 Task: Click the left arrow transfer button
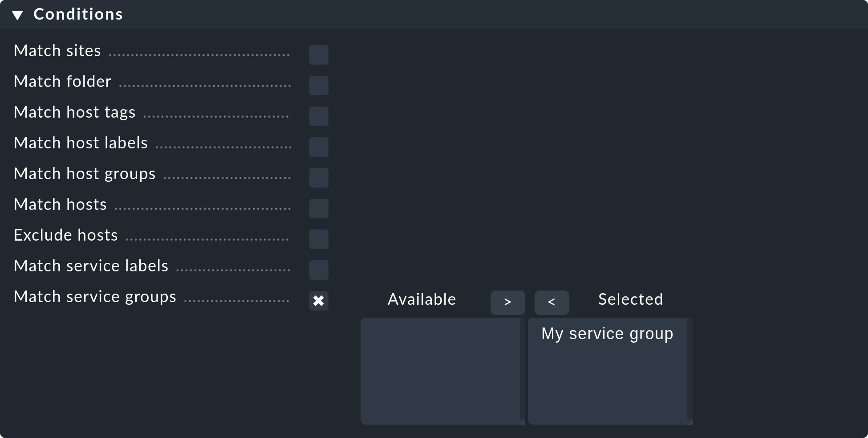click(552, 302)
